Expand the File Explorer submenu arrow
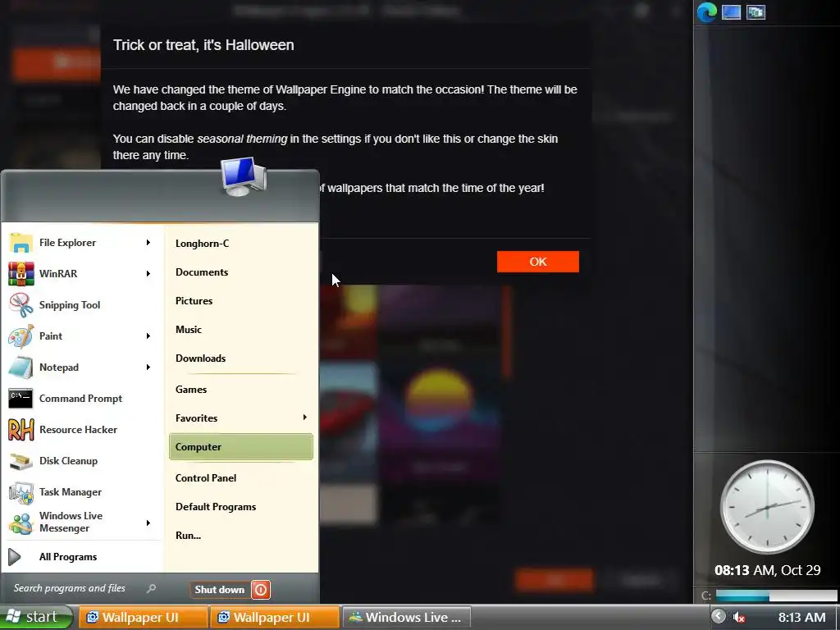This screenshot has width=840, height=630. point(148,243)
